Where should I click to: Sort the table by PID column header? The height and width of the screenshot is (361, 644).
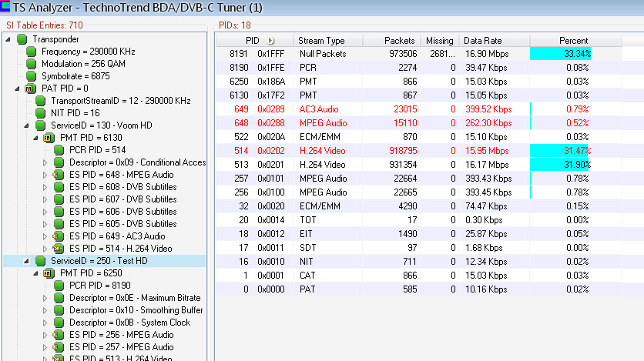click(253, 40)
